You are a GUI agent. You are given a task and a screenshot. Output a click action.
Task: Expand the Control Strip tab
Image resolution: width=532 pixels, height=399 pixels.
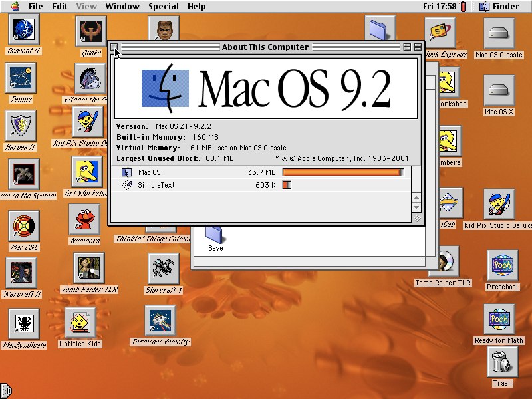6,391
